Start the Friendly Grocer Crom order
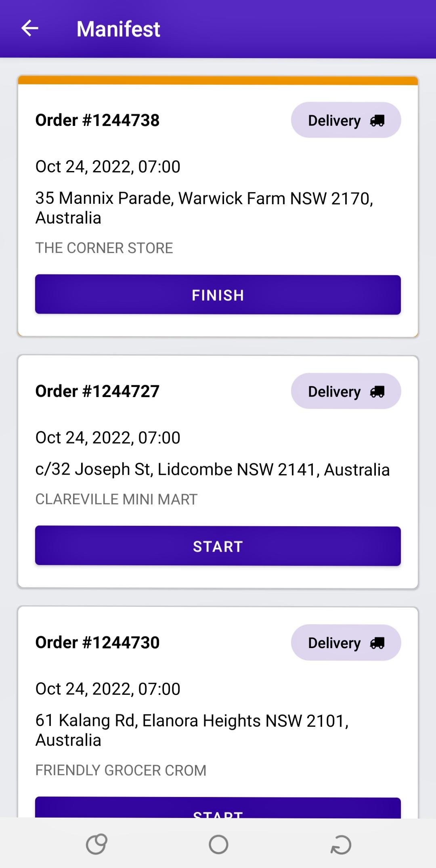This screenshot has width=436, height=868. (x=218, y=807)
